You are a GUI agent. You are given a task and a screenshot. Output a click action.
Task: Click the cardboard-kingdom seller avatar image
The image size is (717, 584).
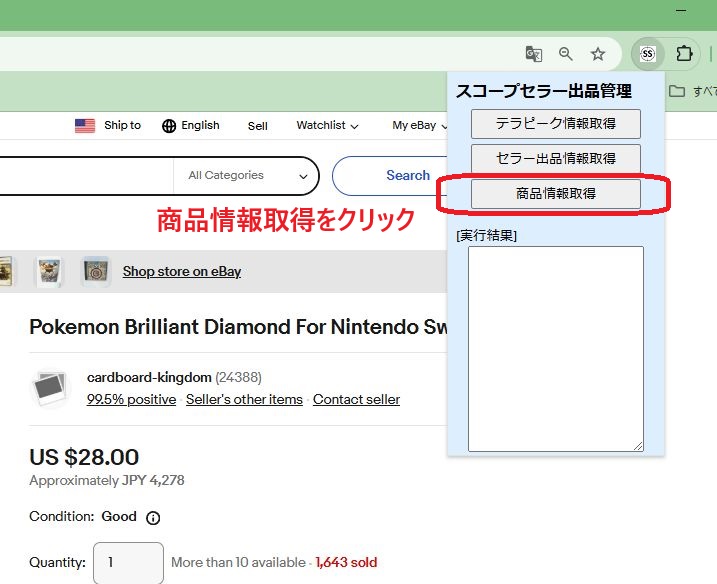(50, 388)
